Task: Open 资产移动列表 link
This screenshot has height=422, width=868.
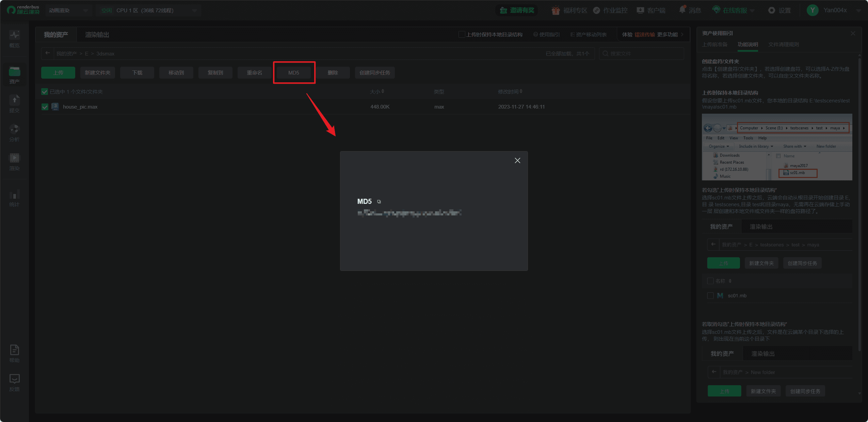Action: 588,34
